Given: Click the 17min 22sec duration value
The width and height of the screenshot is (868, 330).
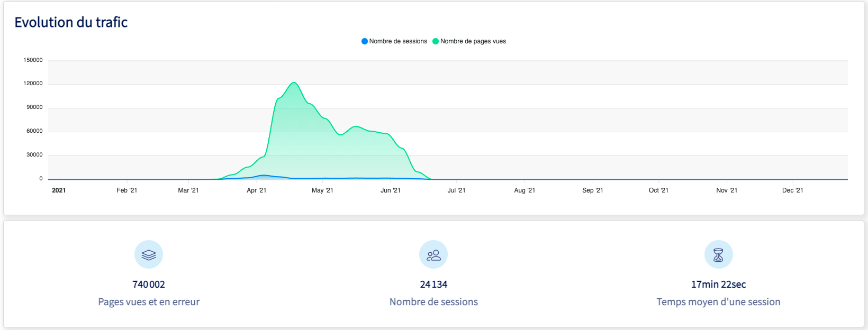Looking at the screenshot, I should [718, 285].
